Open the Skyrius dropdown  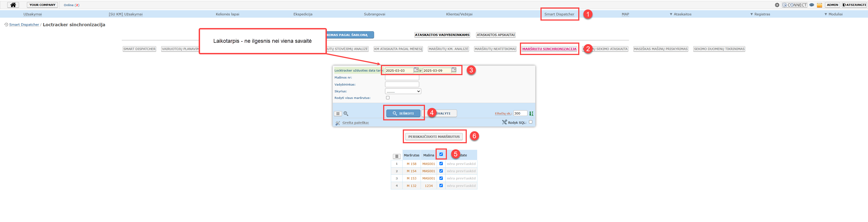pyautogui.click(x=403, y=91)
